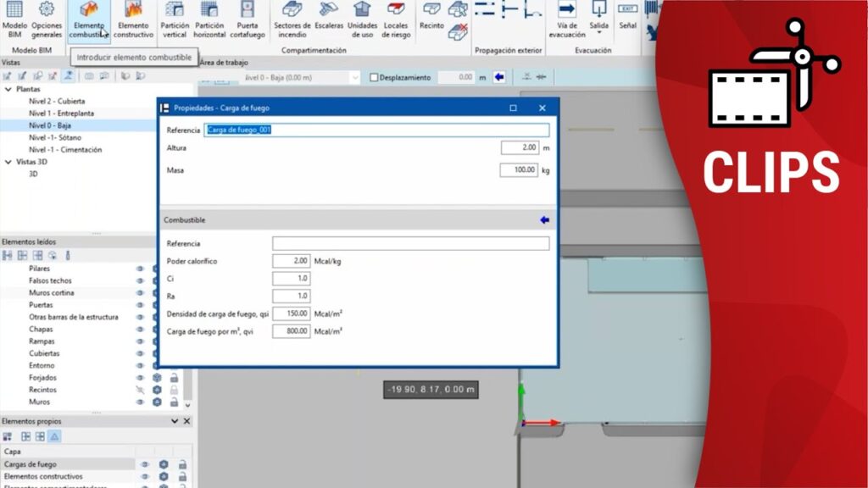Viewport: 868px width, 488px height.
Task: Select Nivel 2 - Cubierta view
Action: [57, 101]
